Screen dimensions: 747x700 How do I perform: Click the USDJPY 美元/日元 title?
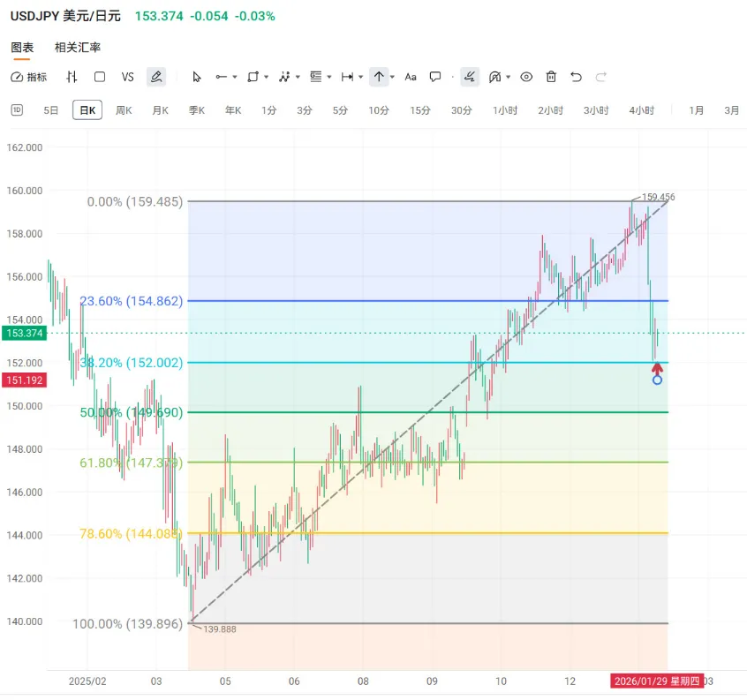(65, 16)
